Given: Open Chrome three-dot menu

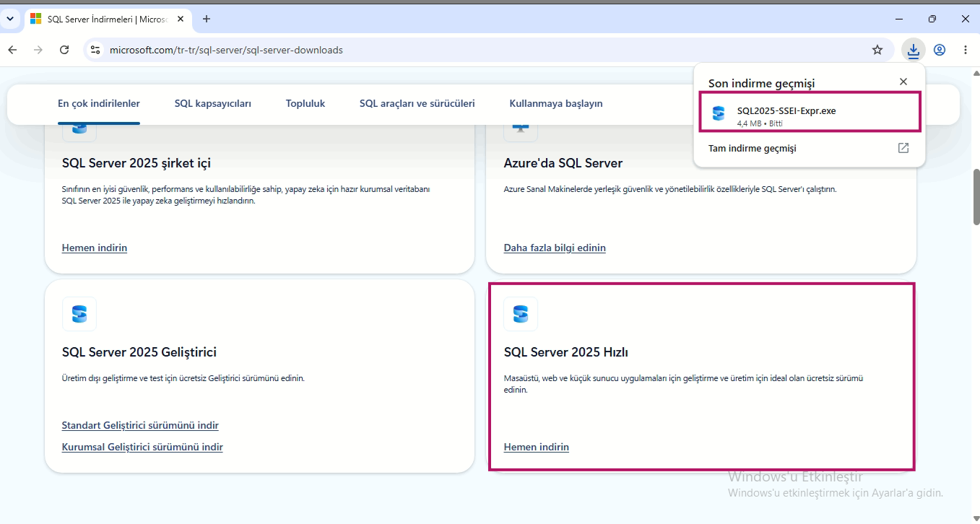Looking at the screenshot, I should 966,50.
